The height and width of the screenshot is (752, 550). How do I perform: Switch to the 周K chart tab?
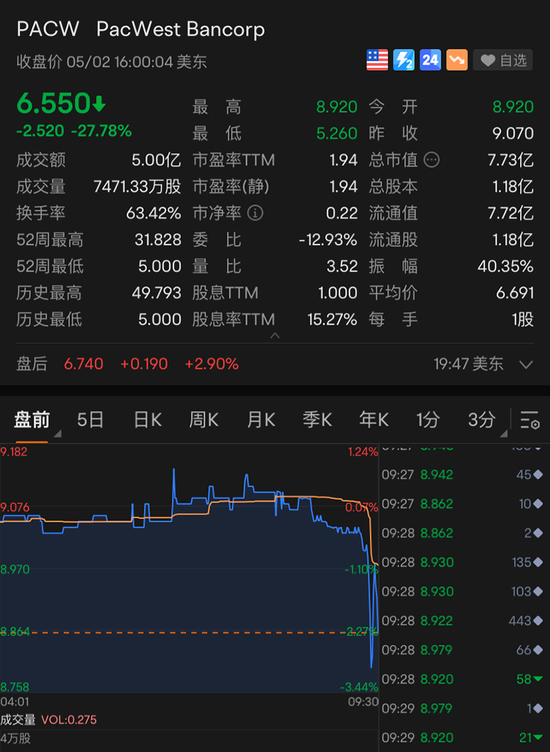point(204,420)
